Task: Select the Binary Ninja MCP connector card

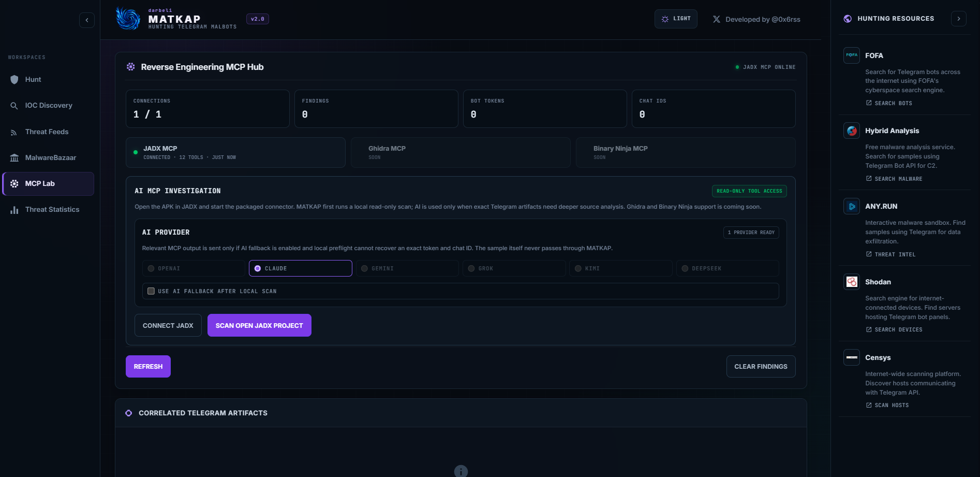Action: pos(686,152)
